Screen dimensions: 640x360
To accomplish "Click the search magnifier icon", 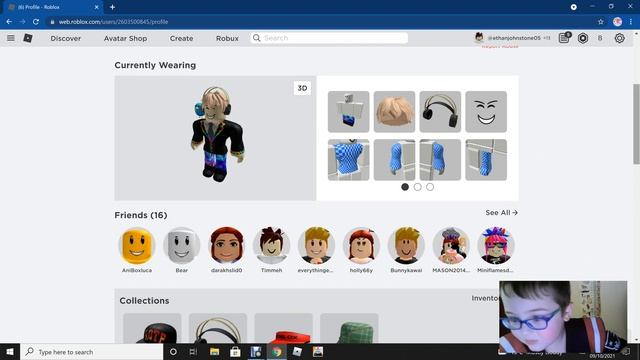I will 256,38.
